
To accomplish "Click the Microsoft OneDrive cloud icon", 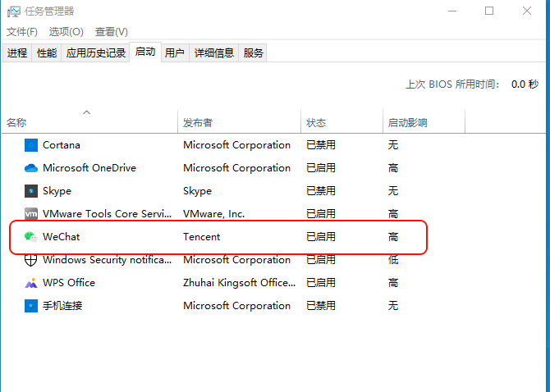I will click(x=31, y=168).
